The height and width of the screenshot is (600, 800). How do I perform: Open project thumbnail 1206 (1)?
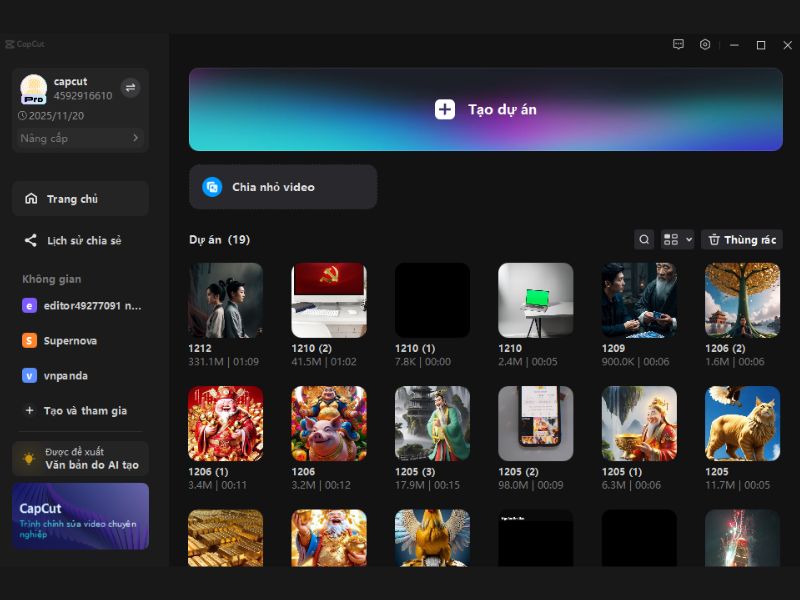pyautogui.click(x=226, y=423)
